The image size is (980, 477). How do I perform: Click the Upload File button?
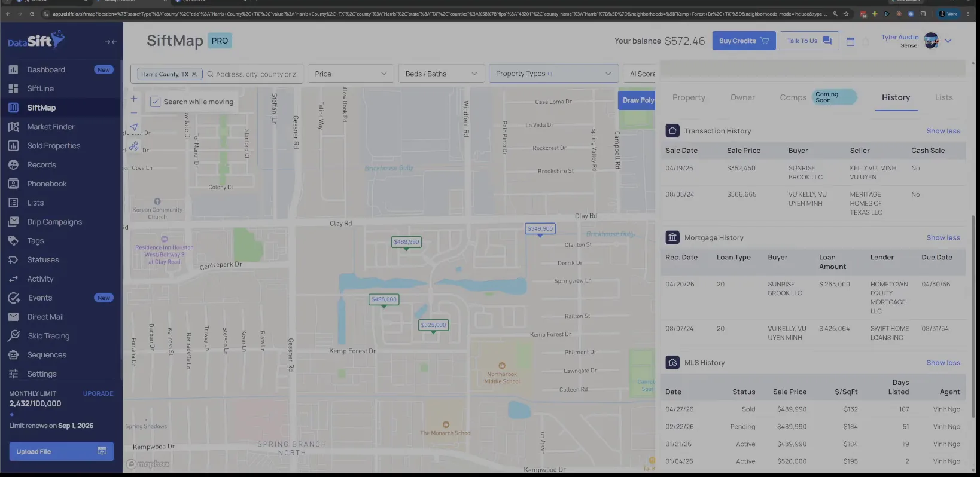(61, 451)
